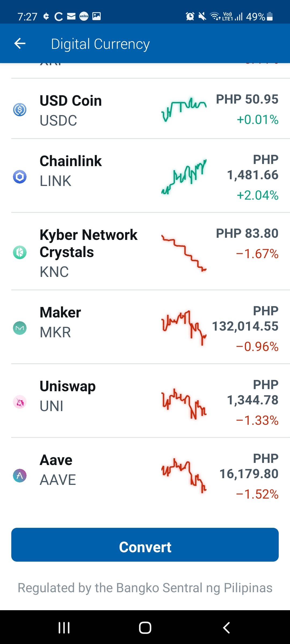Open the Android recent apps button
This screenshot has height=644, width=290.
pyautogui.click(x=64, y=628)
